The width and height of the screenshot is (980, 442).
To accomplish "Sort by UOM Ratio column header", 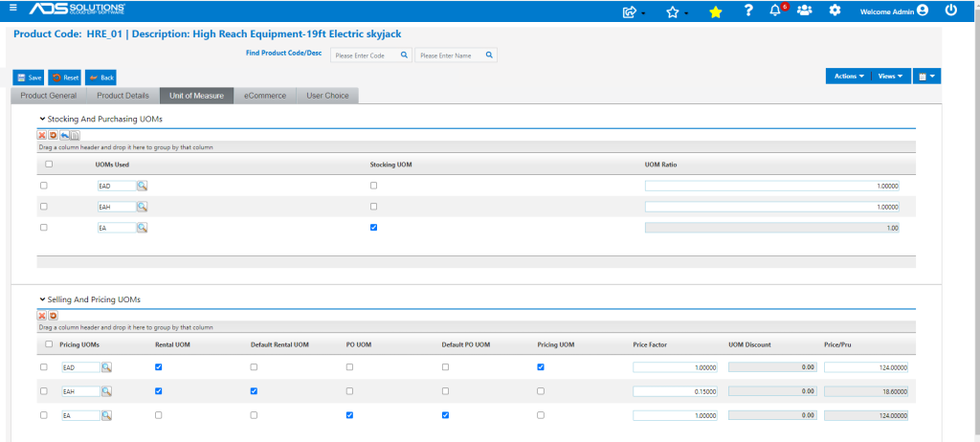I will point(660,165).
